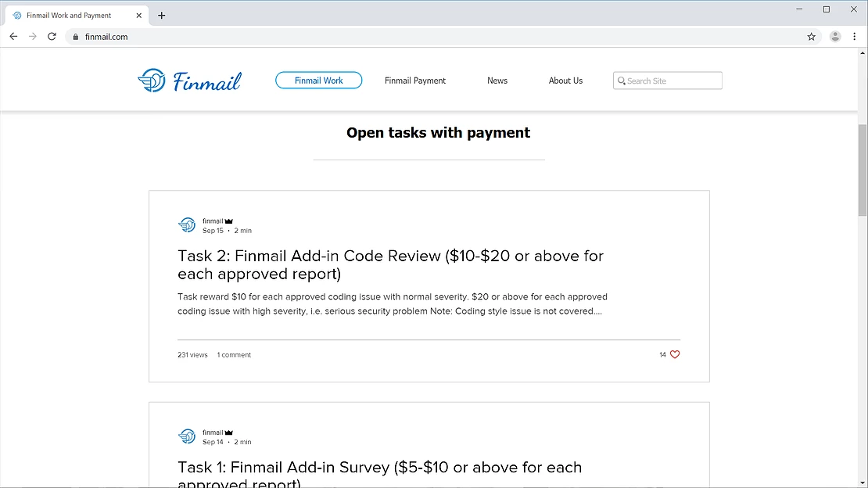Image resolution: width=868 pixels, height=488 pixels.
Task: Open the Task 2 Add-in Code Review title
Action: click(x=390, y=265)
